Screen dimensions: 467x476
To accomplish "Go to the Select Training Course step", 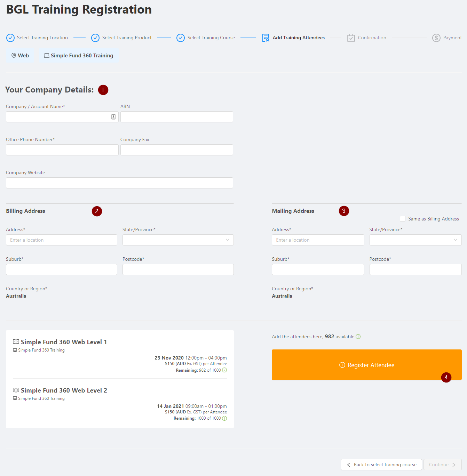I will point(211,38).
